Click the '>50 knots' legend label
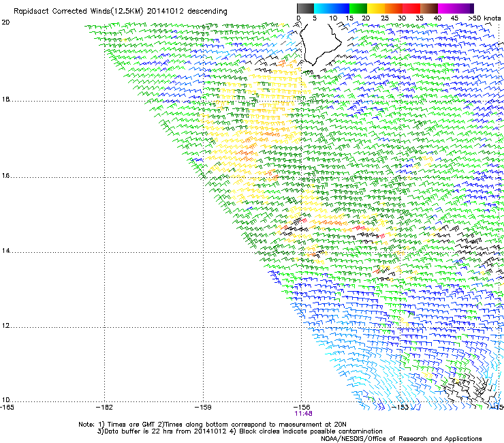 tap(484, 18)
